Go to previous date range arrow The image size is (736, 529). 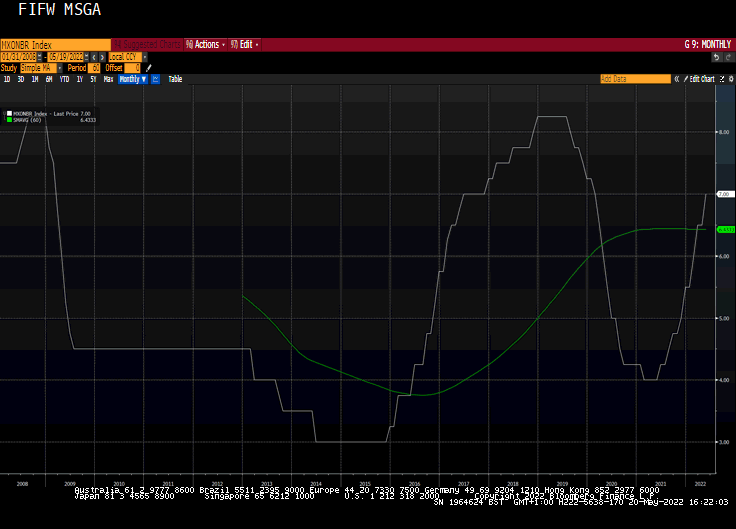pyautogui.click(x=92, y=57)
